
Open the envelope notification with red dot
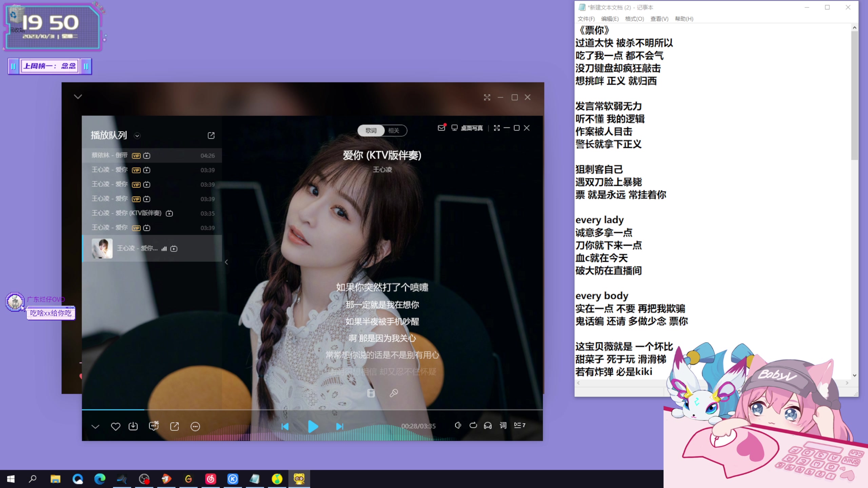pos(441,128)
